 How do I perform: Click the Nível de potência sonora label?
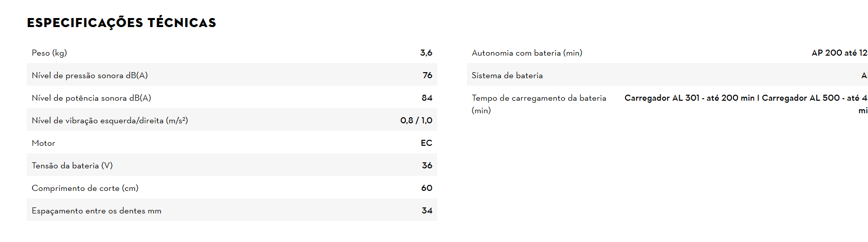91,98
